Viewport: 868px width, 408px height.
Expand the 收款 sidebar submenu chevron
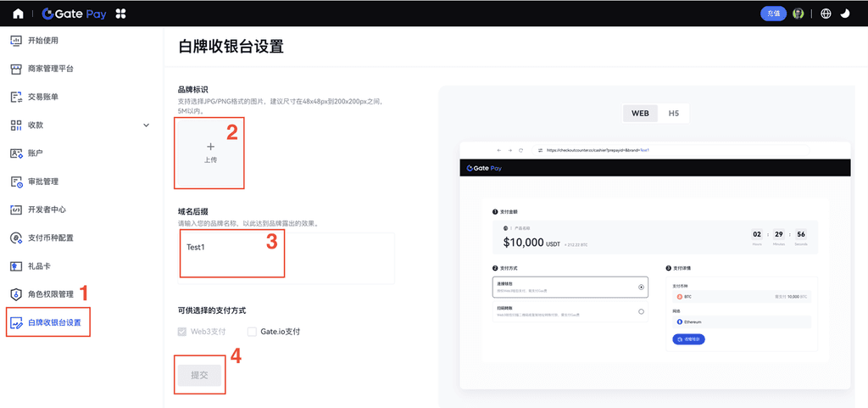(146, 126)
